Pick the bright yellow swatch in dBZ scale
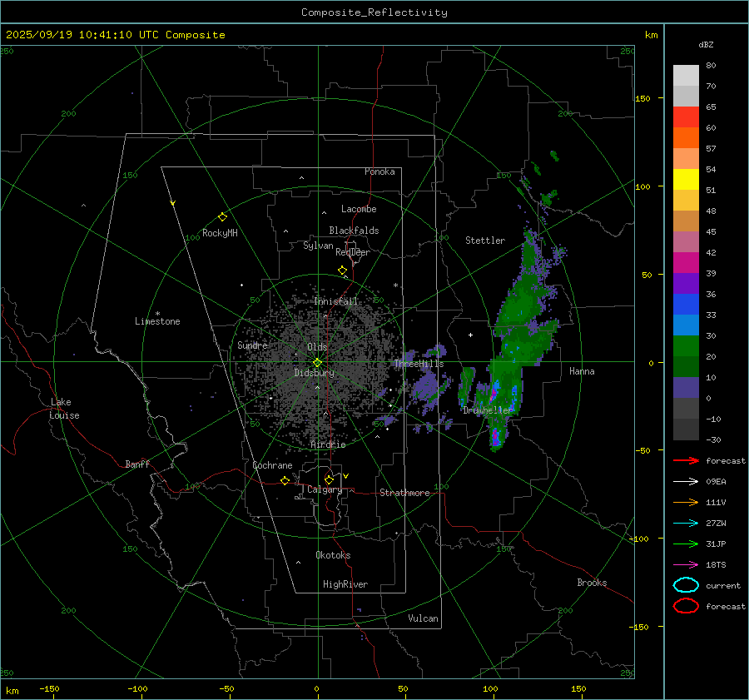The image size is (749, 700). click(686, 179)
